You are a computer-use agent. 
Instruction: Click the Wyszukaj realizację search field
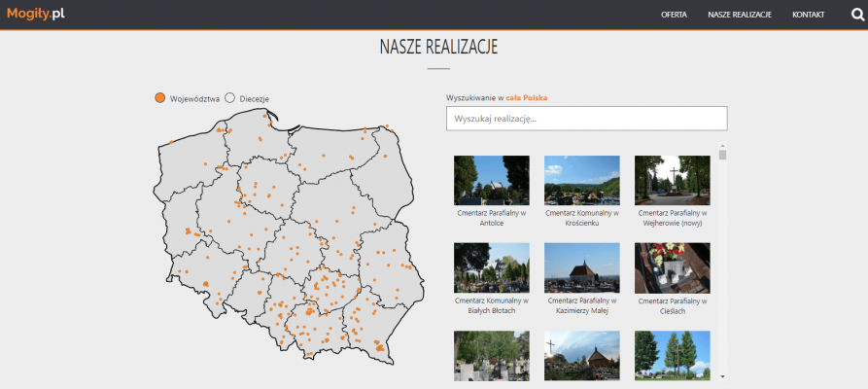[x=586, y=119]
